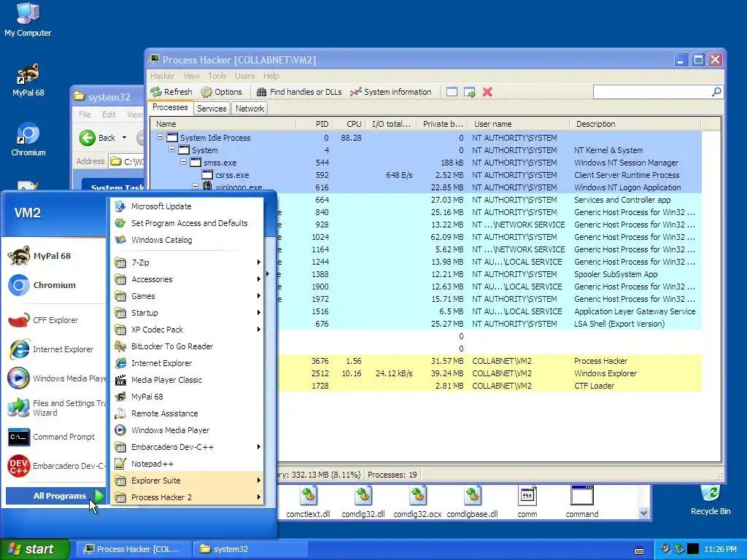Viewport: 747px width, 560px height.
Task: Click the Start button
Action: click(x=34, y=549)
